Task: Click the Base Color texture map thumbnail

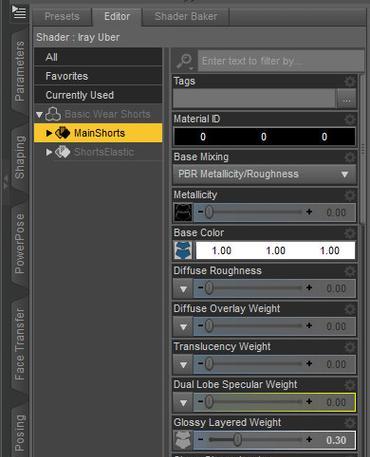Action: (x=183, y=251)
